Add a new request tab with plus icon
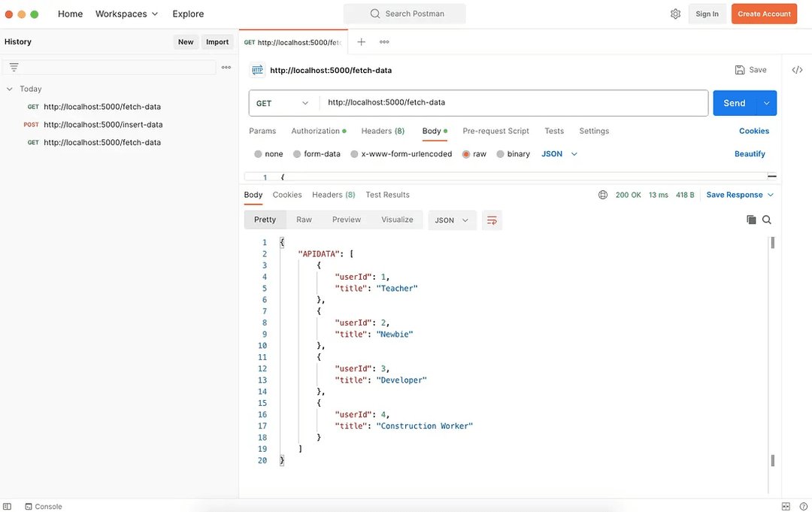 [362, 42]
